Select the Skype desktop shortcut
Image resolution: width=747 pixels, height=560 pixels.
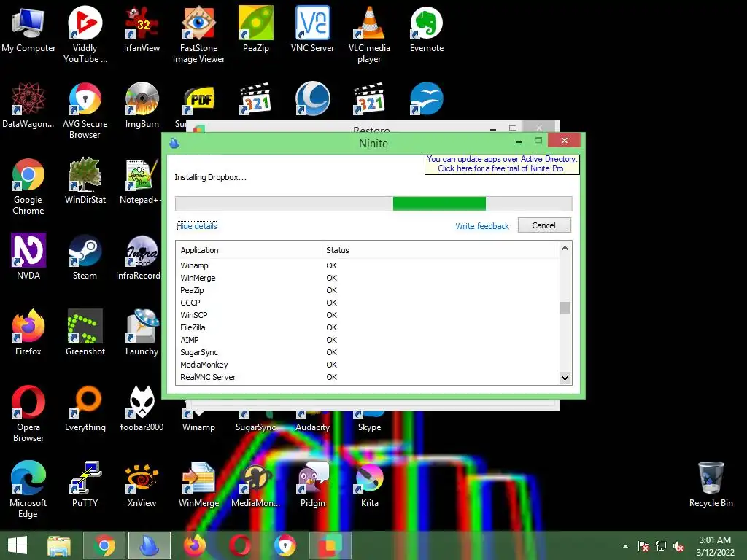(369, 422)
